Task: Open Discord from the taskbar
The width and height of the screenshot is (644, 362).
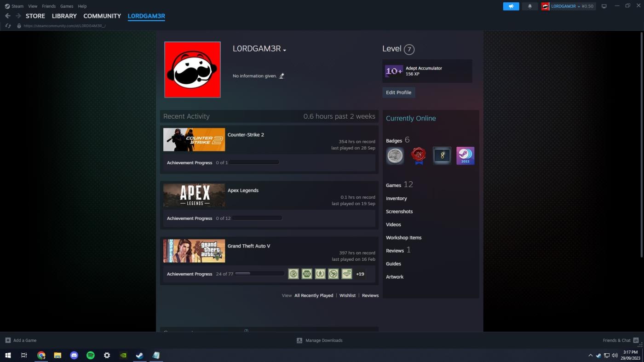Action: pos(74,355)
